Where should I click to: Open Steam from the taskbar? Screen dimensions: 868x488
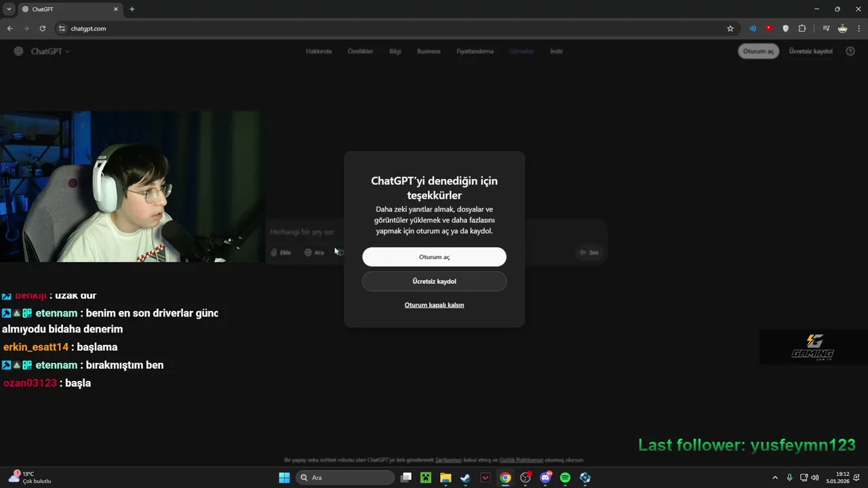pyautogui.click(x=465, y=478)
